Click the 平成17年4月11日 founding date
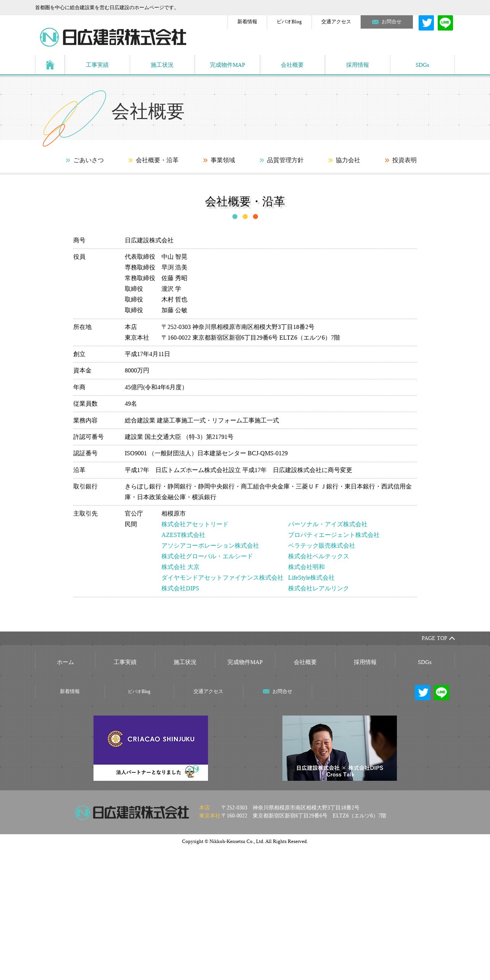This screenshot has height=980, width=490. (x=147, y=354)
